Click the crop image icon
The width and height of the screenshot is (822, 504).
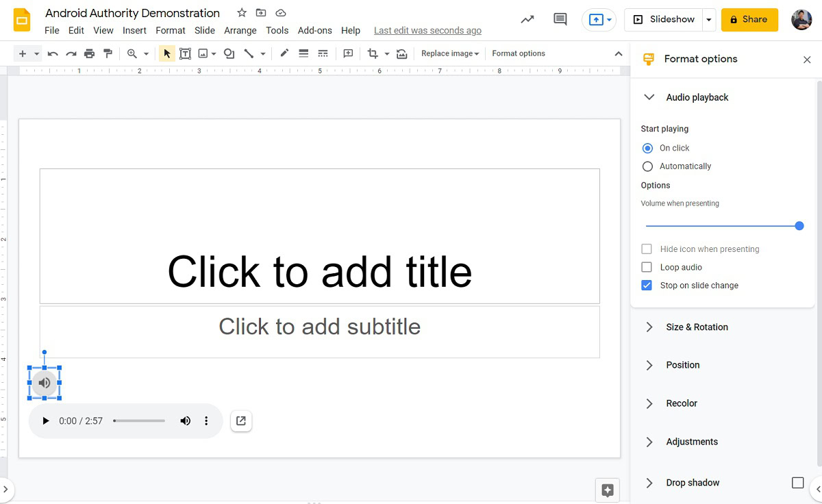point(373,53)
